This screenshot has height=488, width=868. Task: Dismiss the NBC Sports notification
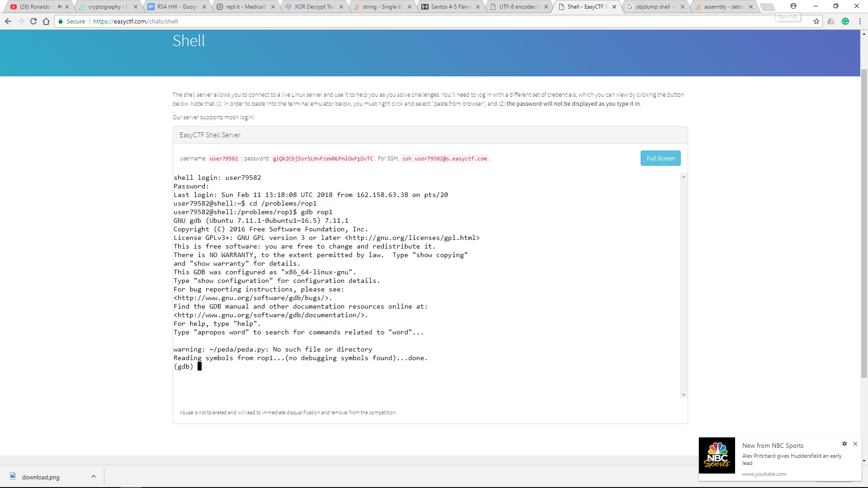coord(855,444)
